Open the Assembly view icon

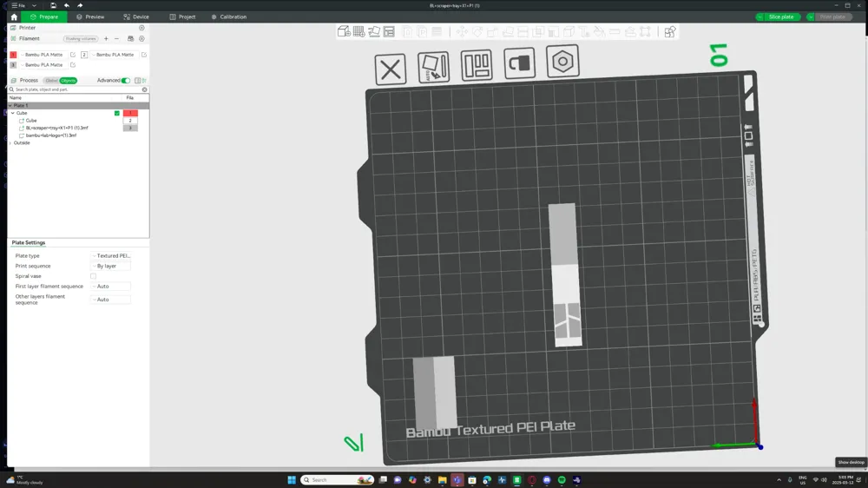(x=670, y=31)
